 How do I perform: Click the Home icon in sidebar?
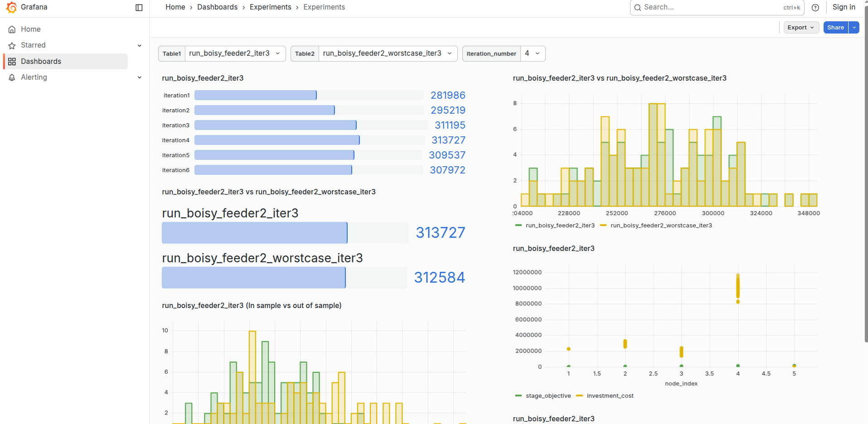[12, 29]
